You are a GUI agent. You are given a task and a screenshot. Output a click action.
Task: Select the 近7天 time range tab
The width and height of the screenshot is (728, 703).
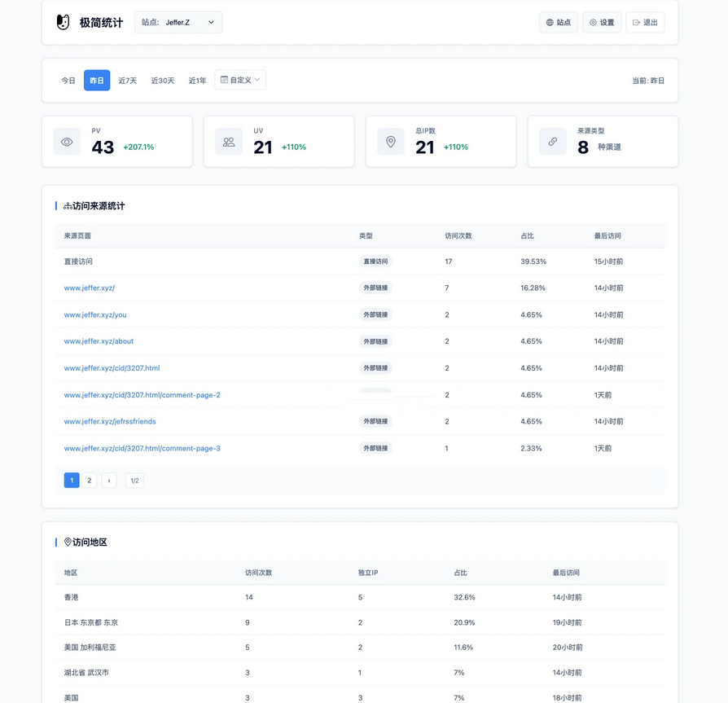pyautogui.click(x=128, y=81)
